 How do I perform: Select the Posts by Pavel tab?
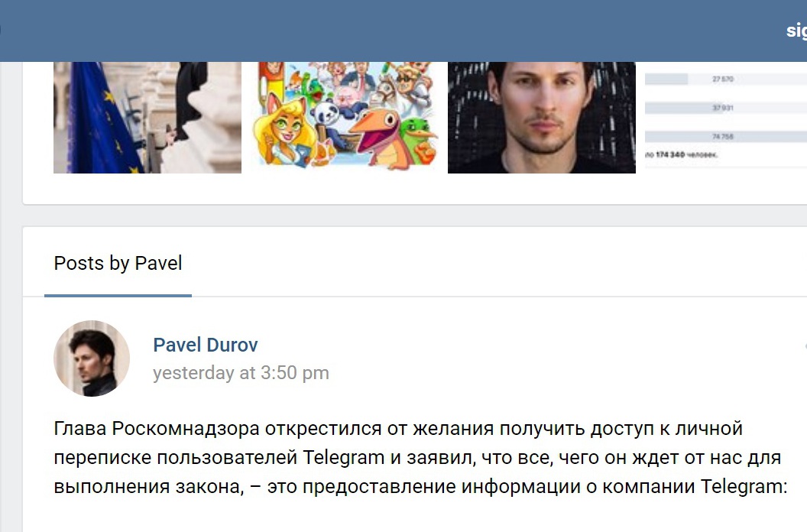[118, 263]
